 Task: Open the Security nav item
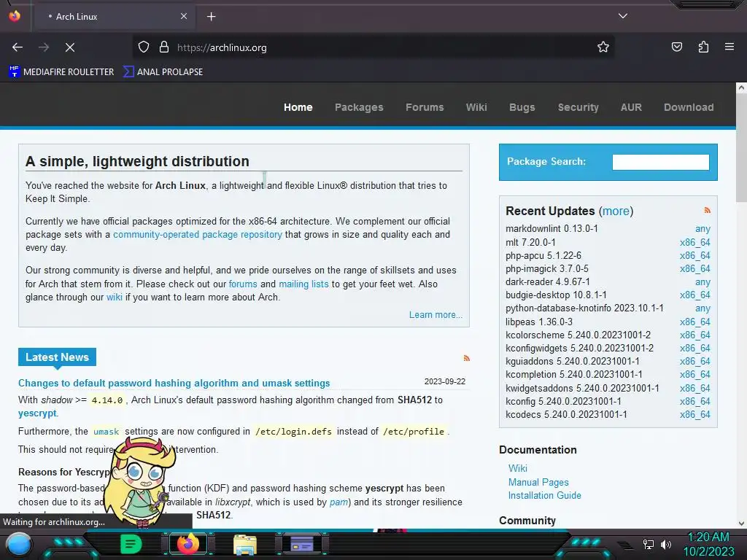click(x=578, y=107)
